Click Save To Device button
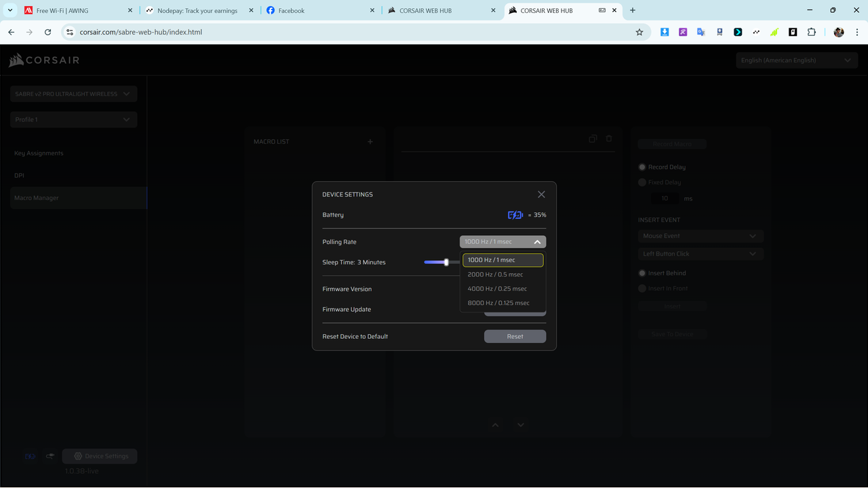 click(x=672, y=334)
